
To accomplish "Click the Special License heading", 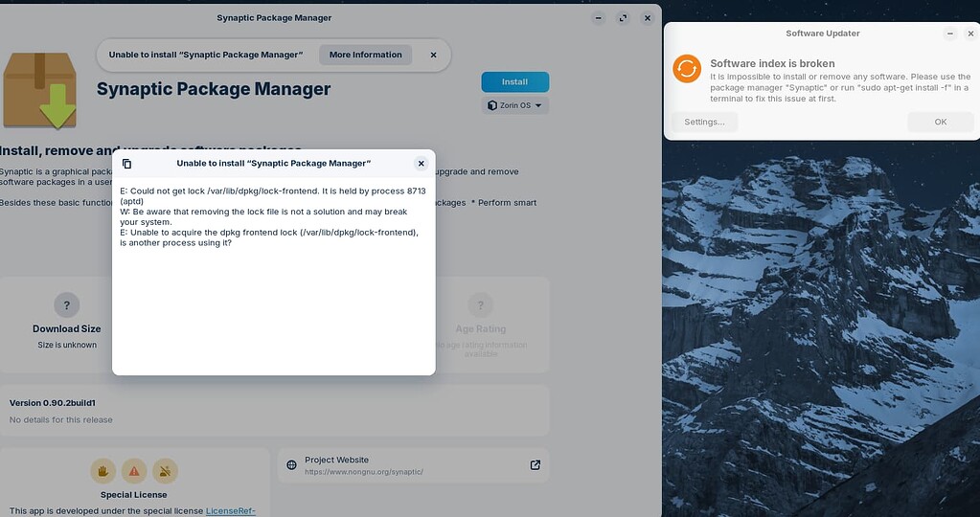I will click(x=134, y=495).
